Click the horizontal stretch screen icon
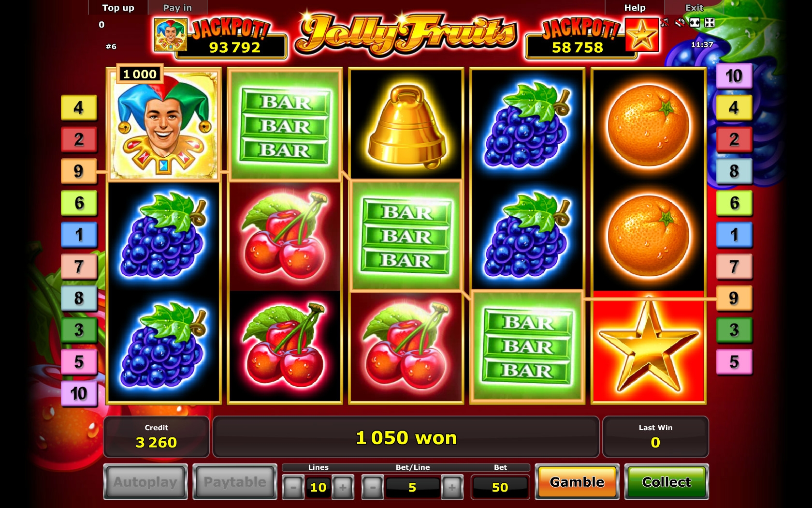This screenshot has height=508, width=812. click(x=695, y=22)
